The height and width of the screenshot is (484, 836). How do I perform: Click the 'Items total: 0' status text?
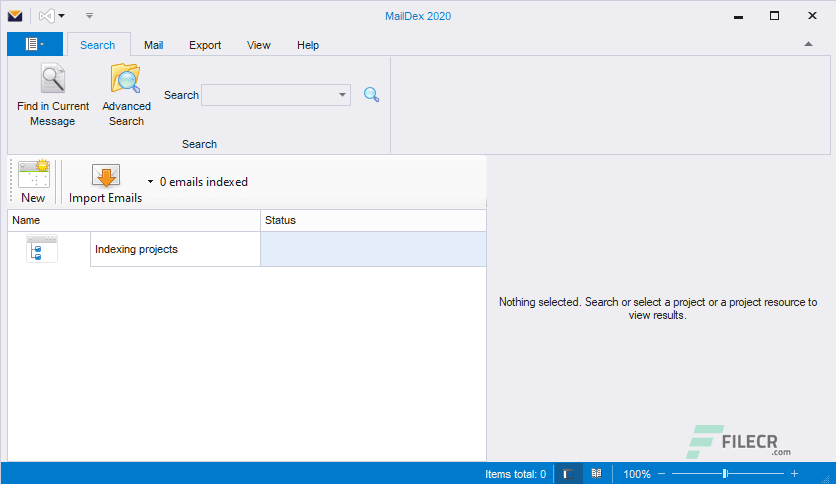pos(515,474)
